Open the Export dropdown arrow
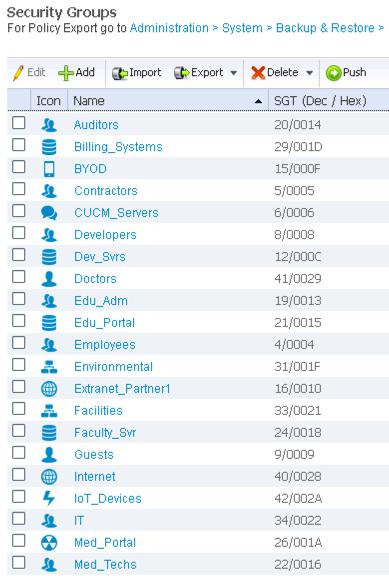389x576 pixels. [234, 73]
